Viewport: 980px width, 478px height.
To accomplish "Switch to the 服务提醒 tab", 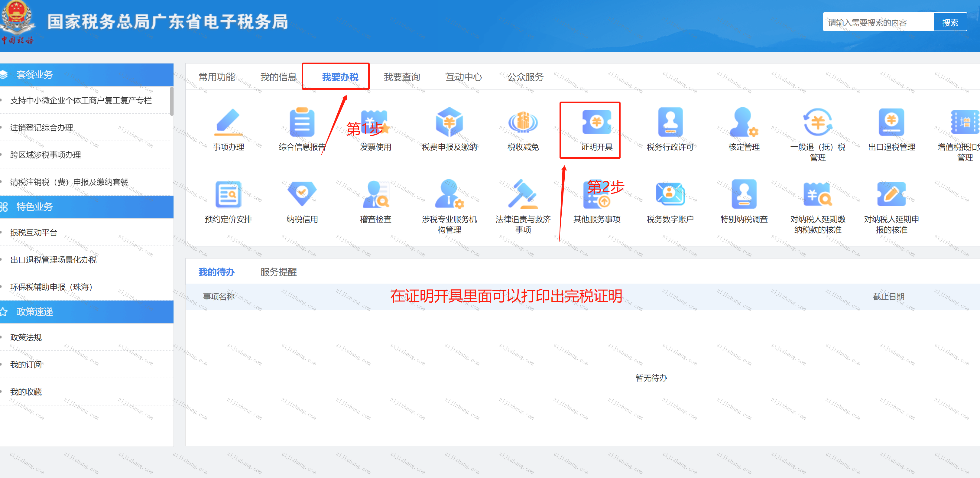I will pyautogui.click(x=278, y=272).
